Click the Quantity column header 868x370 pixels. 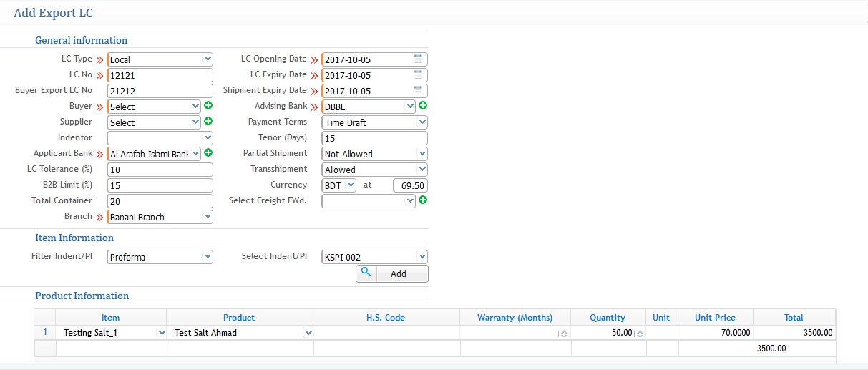[608, 318]
